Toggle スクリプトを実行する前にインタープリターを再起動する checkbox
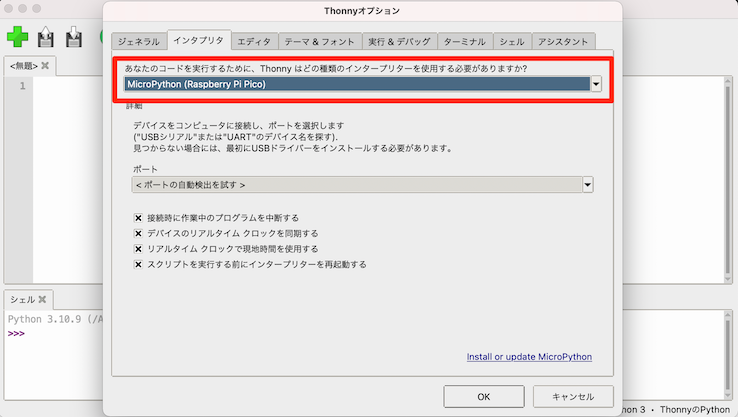Image resolution: width=738 pixels, height=417 pixels. point(138,265)
